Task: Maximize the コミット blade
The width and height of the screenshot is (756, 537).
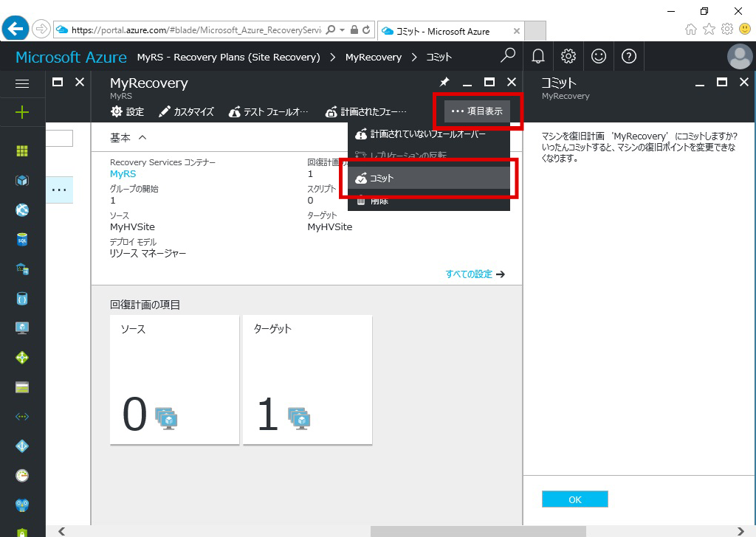Action: tap(722, 83)
